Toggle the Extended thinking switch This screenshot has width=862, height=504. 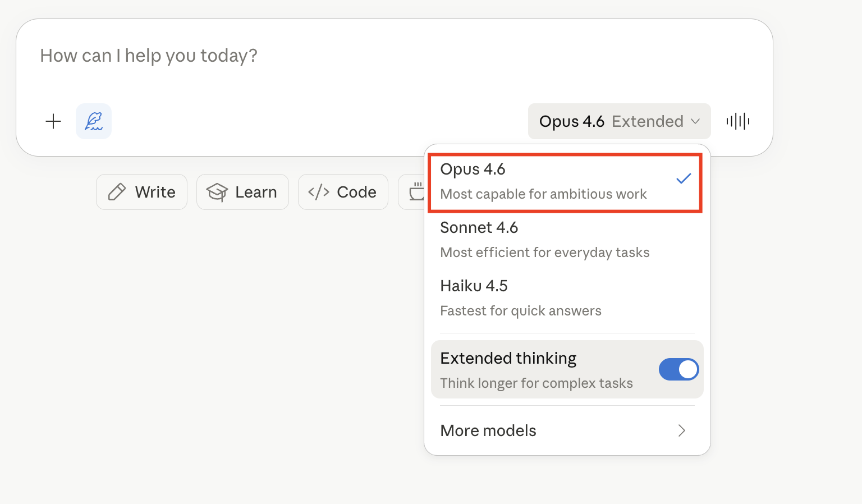coord(678,369)
